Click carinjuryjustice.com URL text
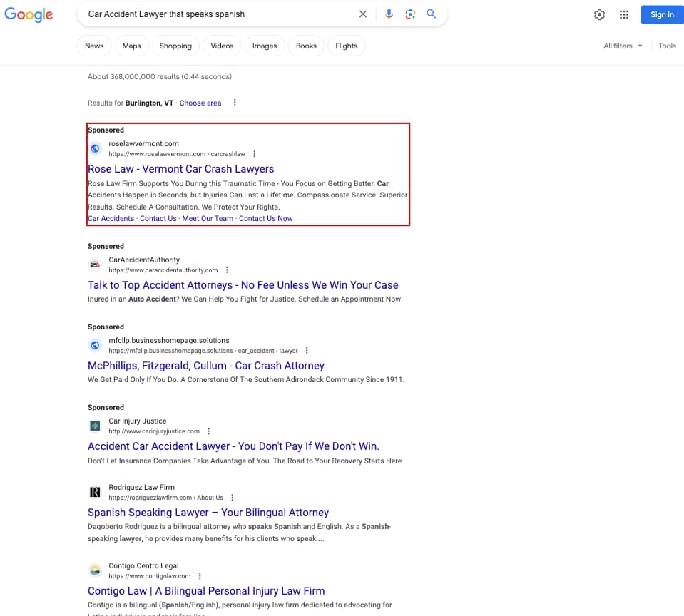 pyautogui.click(x=154, y=431)
